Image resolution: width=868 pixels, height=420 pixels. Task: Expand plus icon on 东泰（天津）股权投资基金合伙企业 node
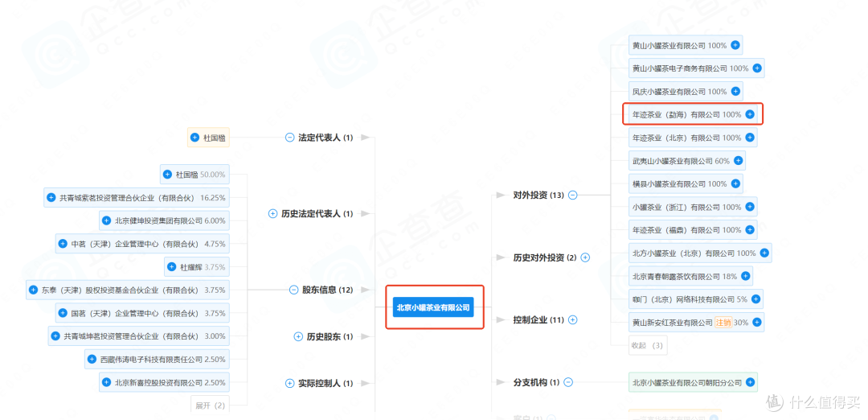[x=33, y=290]
